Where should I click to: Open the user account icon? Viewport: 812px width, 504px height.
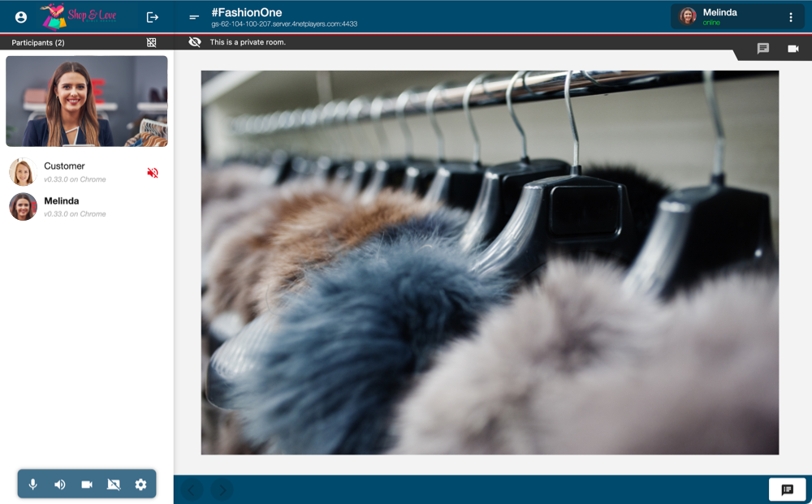pyautogui.click(x=21, y=17)
